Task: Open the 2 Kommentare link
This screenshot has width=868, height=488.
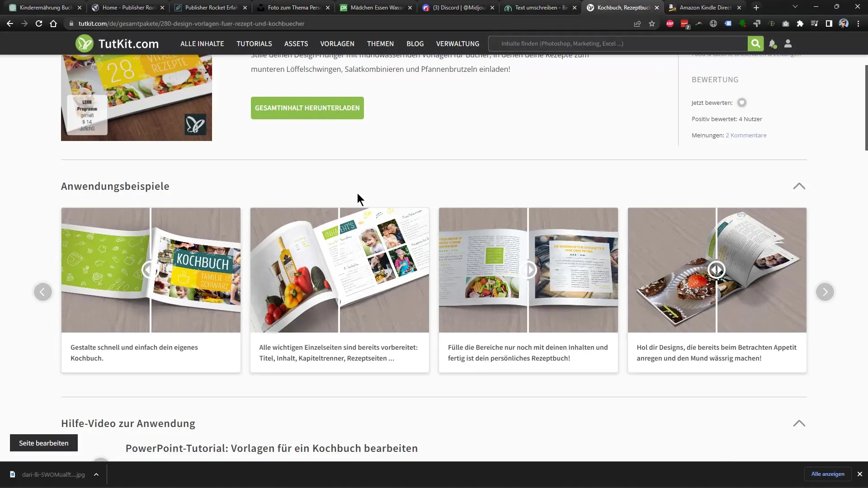Action: point(746,135)
